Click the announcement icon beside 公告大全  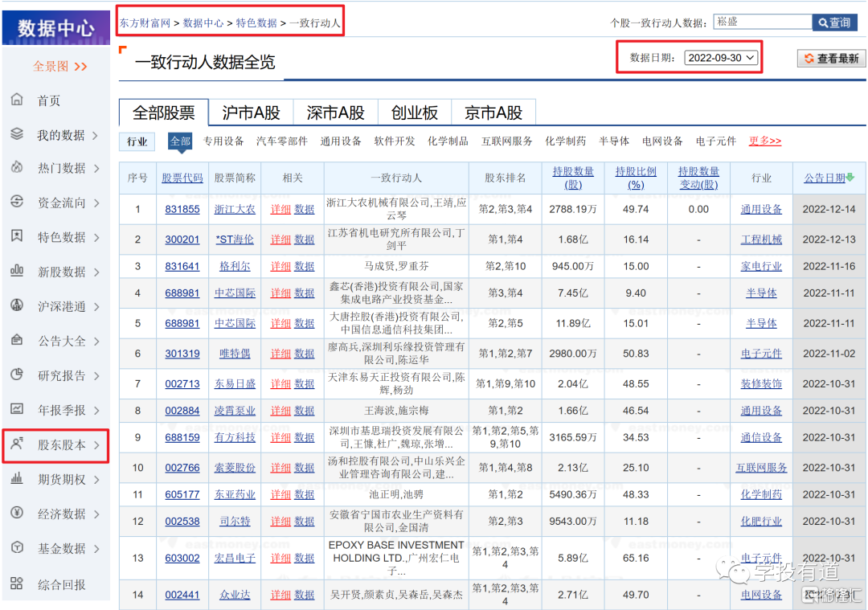click(x=17, y=340)
